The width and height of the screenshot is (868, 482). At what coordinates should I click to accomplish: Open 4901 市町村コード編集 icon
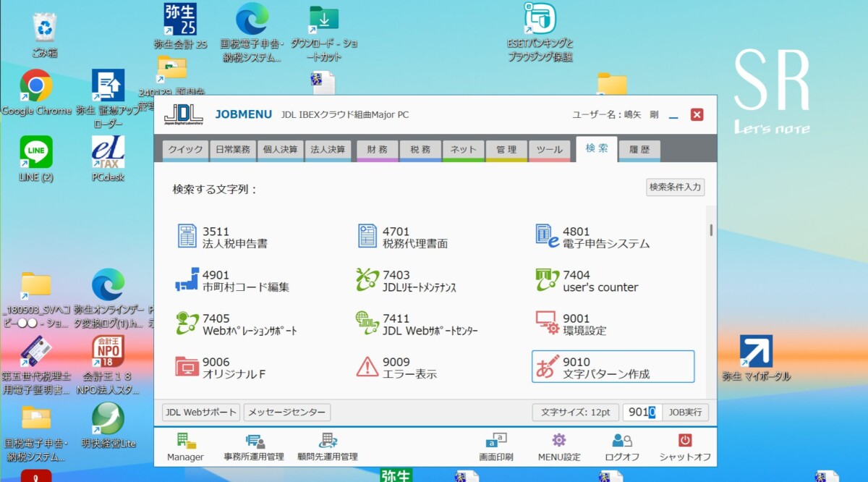pyautogui.click(x=187, y=280)
